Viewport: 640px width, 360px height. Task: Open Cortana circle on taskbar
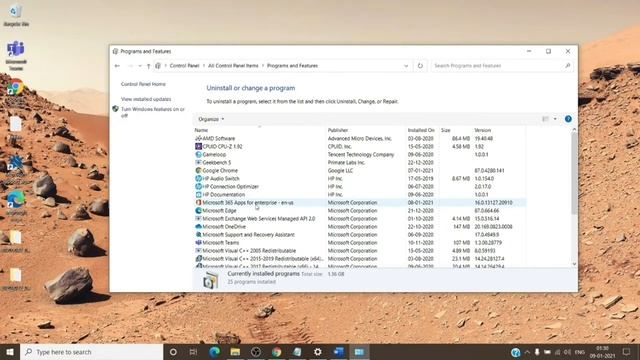(173, 352)
